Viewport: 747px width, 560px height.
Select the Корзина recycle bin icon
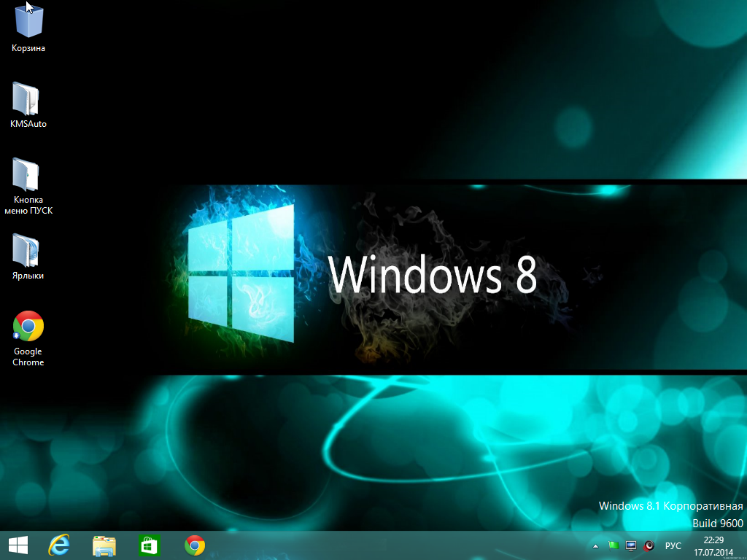(28, 20)
